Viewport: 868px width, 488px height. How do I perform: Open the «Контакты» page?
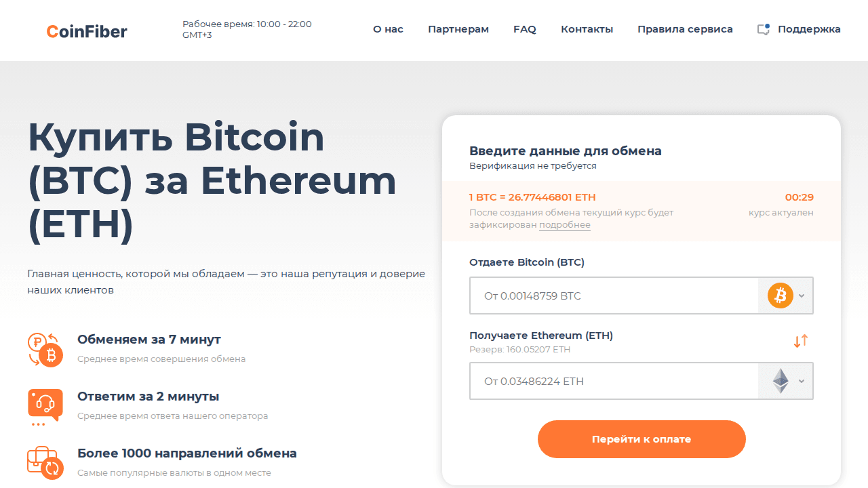(587, 29)
